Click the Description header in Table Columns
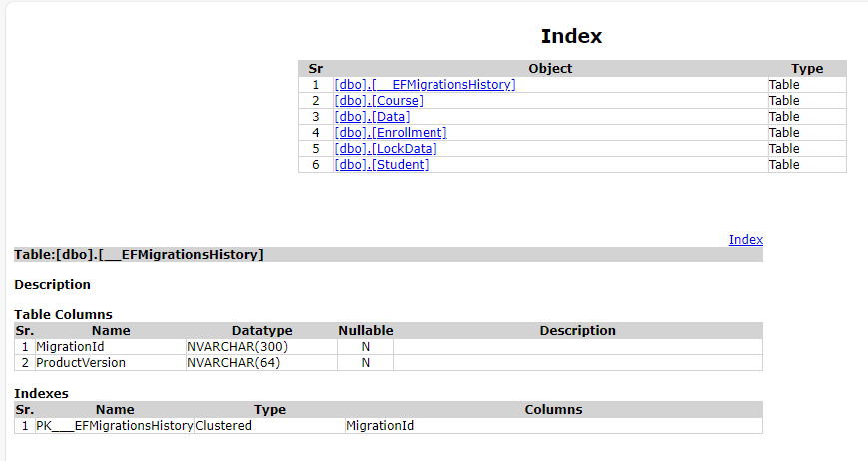The height and width of the screenshot is (461, 868). pos(578,331)
